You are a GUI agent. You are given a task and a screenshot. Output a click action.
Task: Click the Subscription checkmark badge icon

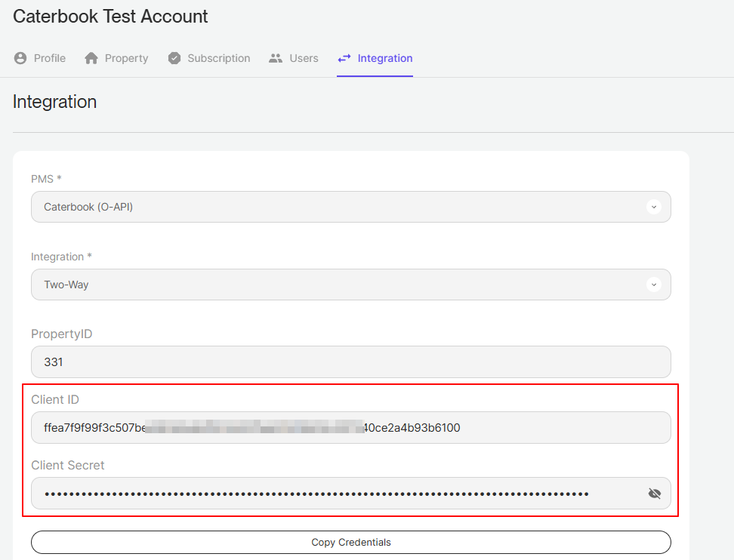(x=174, y=58)
